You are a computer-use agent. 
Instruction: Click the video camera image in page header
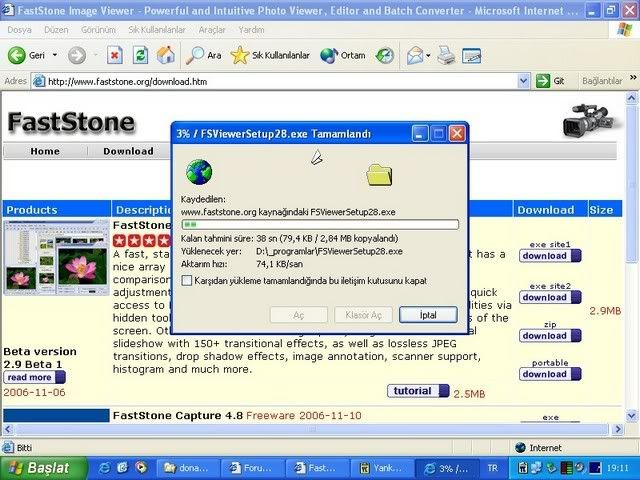(591, 120)
